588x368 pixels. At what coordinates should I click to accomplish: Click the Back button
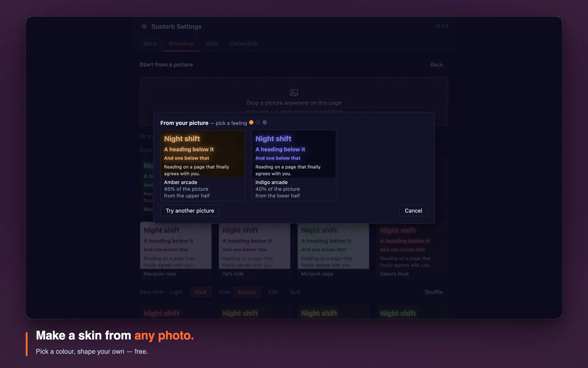point(436,65)
